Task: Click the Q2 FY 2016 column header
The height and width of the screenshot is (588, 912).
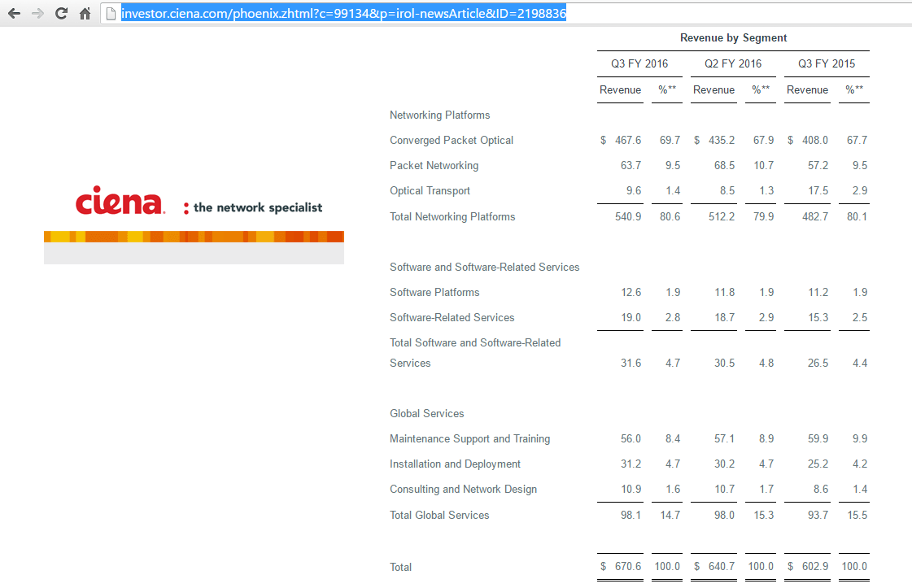Action: click(x=733, y=64)
